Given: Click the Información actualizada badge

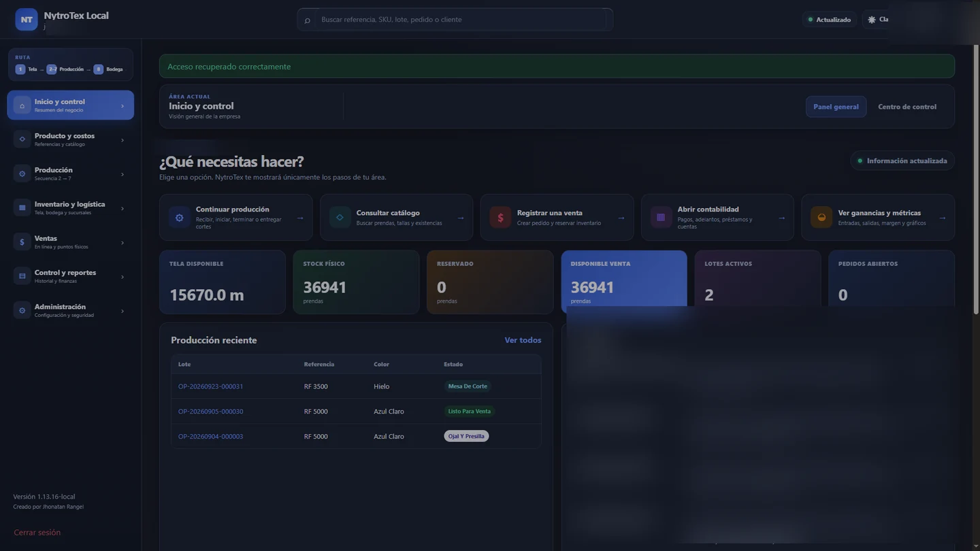Looking at the screenshot, I should click(902, 161).
